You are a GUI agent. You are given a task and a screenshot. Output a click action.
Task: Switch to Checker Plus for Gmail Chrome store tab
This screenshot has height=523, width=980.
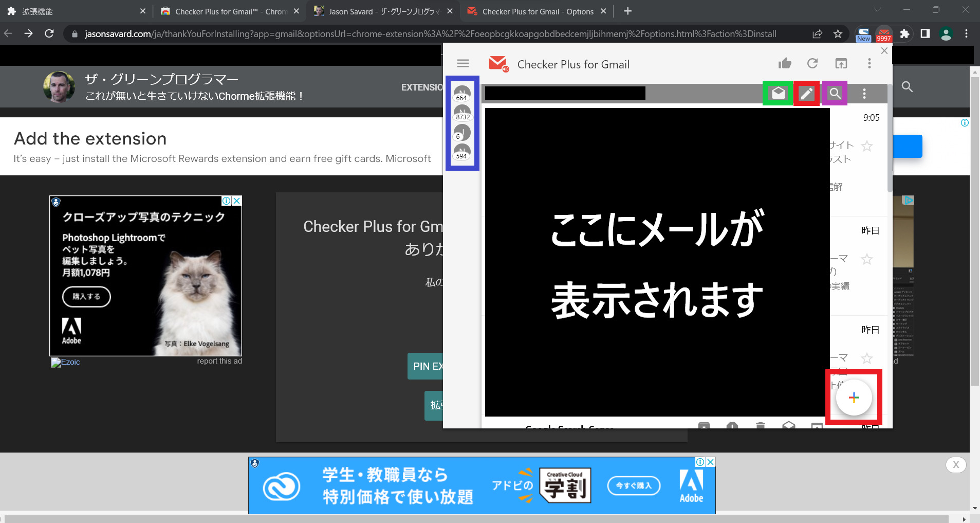coord(230,11)
